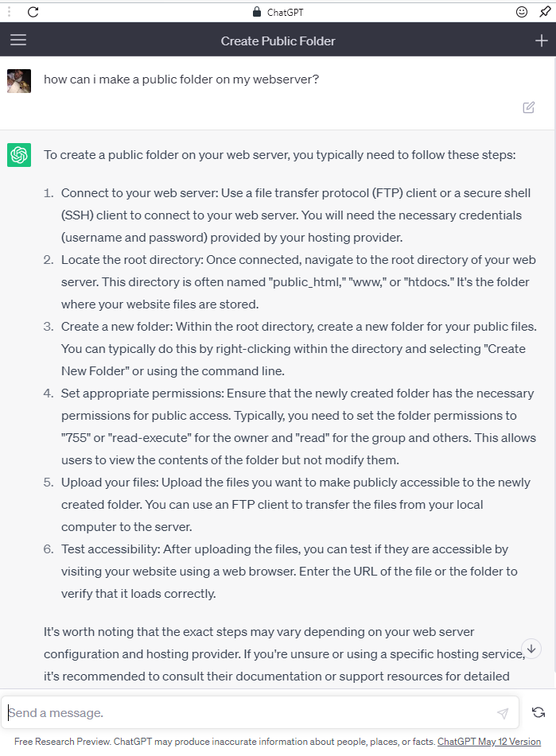
Task: Click the green ChatGPT logo avatar
Action: (x=19, y=155)
